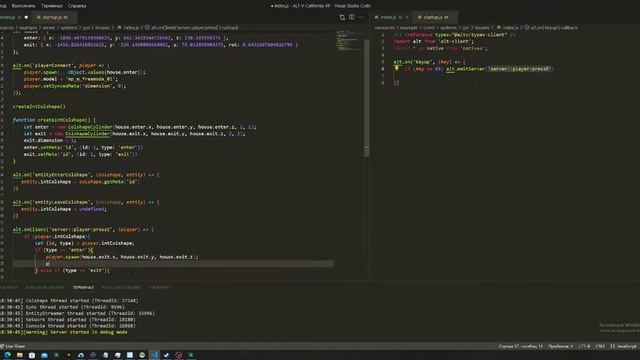
Task: Click the cursor position 'Строка 37' status item
Action: pos(521,346)
